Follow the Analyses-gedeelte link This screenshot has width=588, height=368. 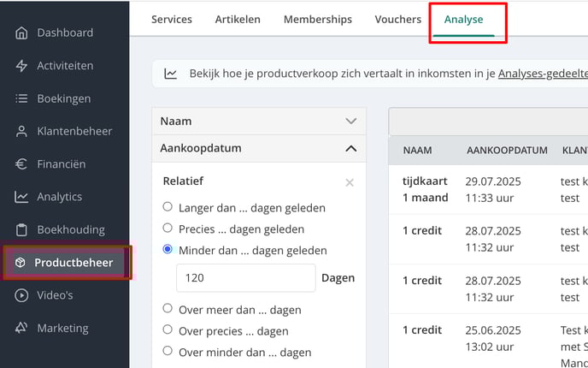pyautogui.click(x=543, y=74)
